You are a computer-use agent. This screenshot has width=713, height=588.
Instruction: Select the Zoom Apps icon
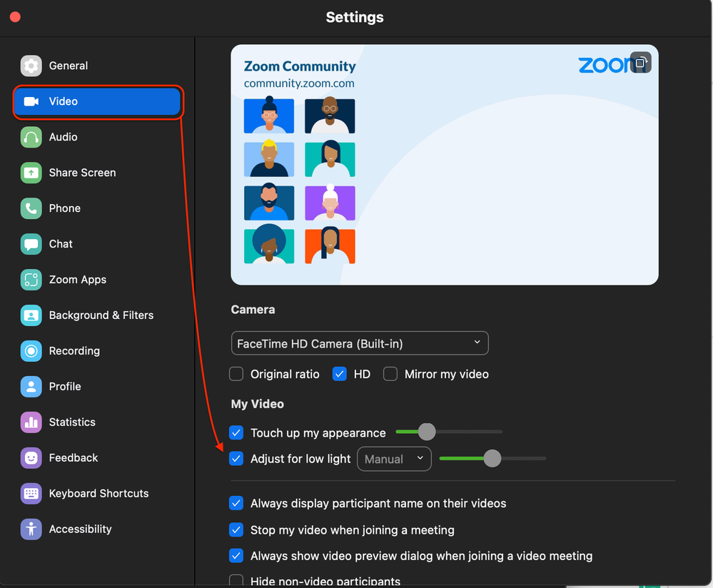click(x=31, y=280)
